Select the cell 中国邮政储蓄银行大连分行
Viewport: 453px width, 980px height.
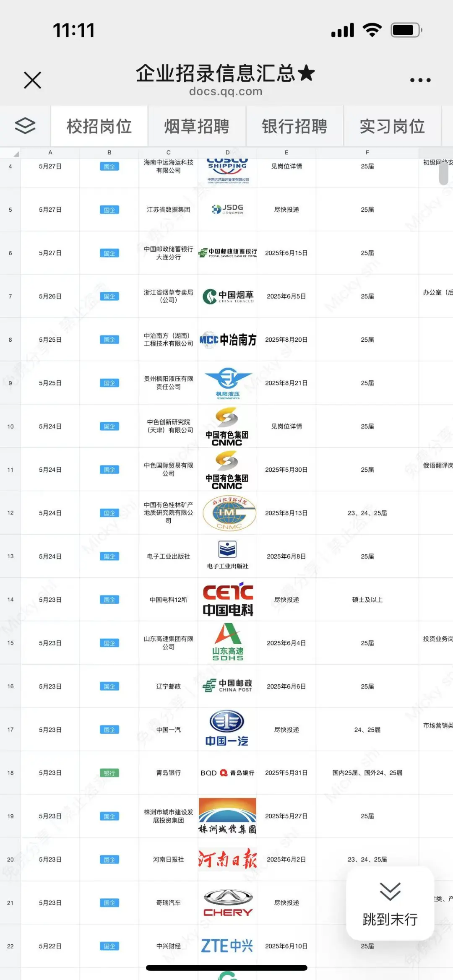(169, 253)
